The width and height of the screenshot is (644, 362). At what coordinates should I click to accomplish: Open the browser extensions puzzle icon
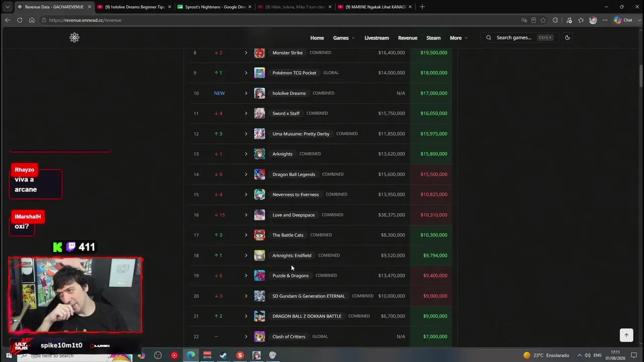tap(555, 20)
